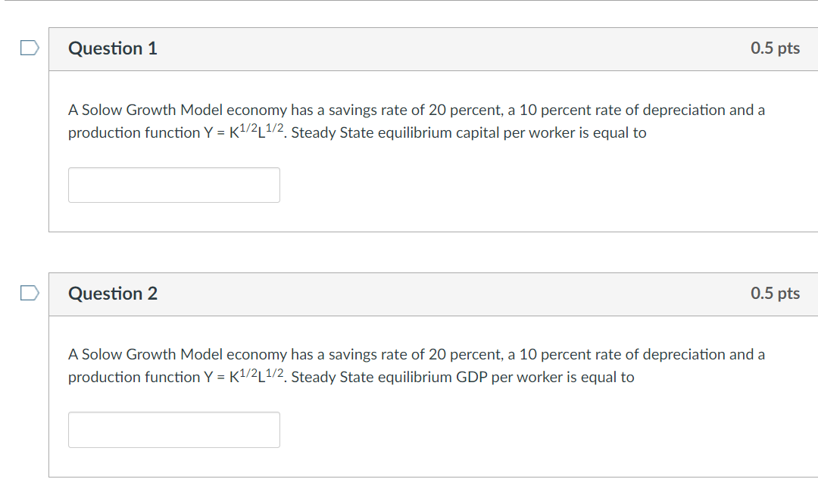The image size is (818, 504).
Task: Click the production function formula in Question 1
Action: pyautogui.click(x=241, y=132)
